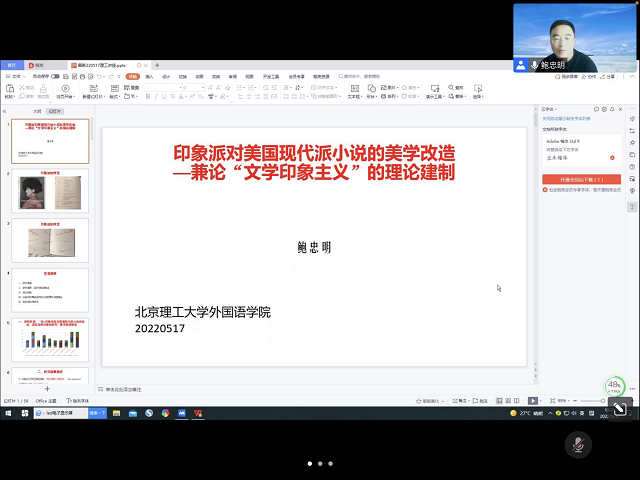Click the clear formatting eraser icon
Viewport: 640px width, 480px height.
[228, 87]
